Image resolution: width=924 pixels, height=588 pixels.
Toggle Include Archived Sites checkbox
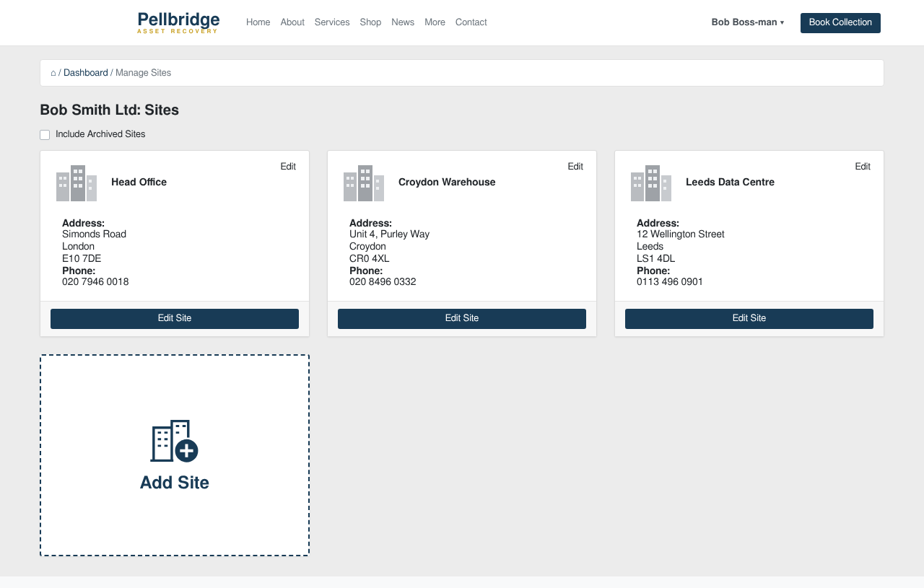click(45, 135)
